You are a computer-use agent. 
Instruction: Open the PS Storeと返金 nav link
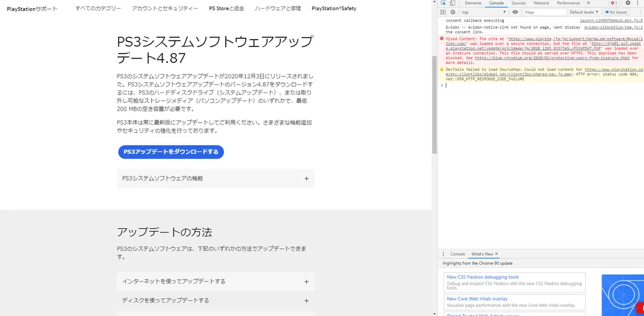[226, 9]
